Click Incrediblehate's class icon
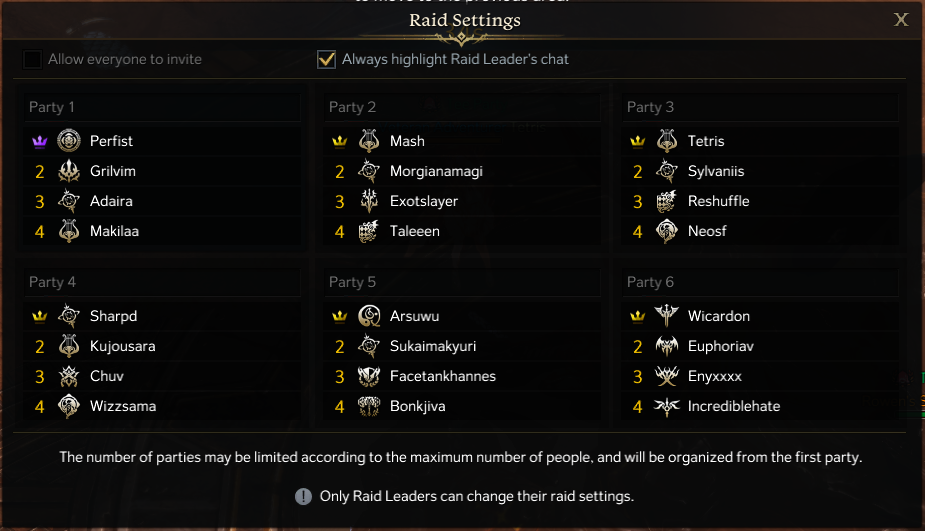This screenshot has width=925, height=531. coord(667,406)
